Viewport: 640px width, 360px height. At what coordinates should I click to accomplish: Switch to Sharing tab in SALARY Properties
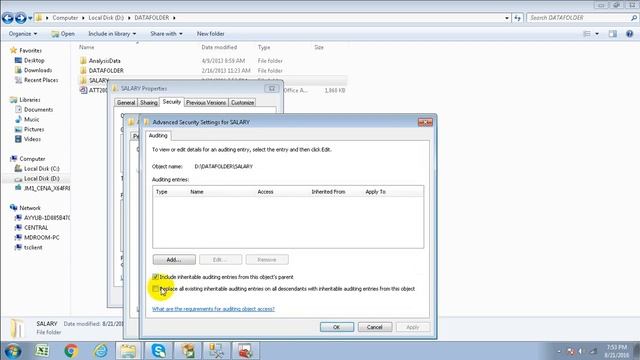149,103
